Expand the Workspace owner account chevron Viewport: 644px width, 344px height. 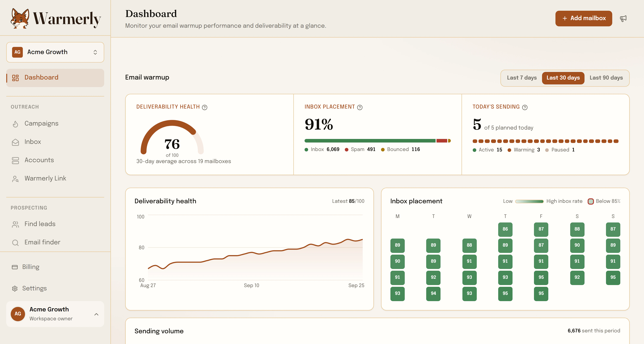[96, 314]
